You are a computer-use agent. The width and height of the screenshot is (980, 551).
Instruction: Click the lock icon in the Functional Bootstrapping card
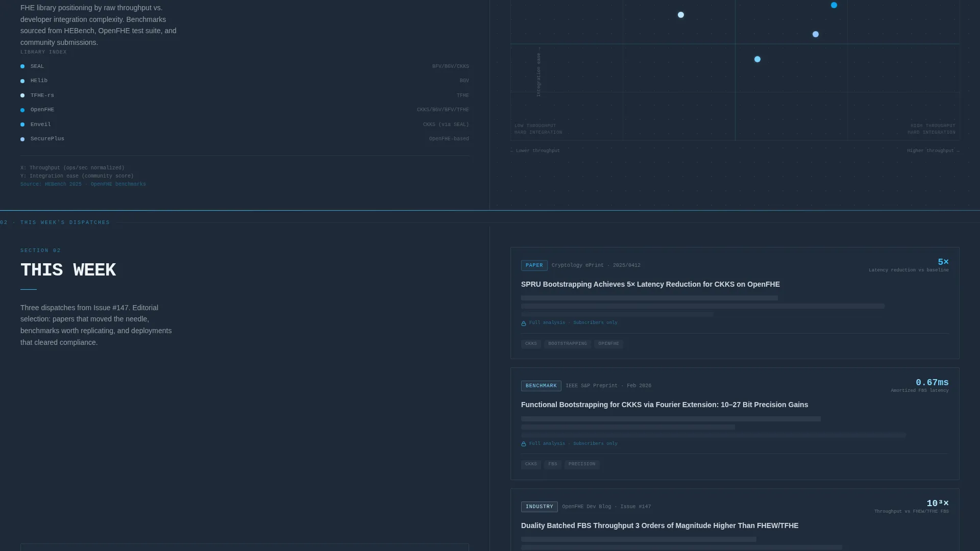pos(524,444)
